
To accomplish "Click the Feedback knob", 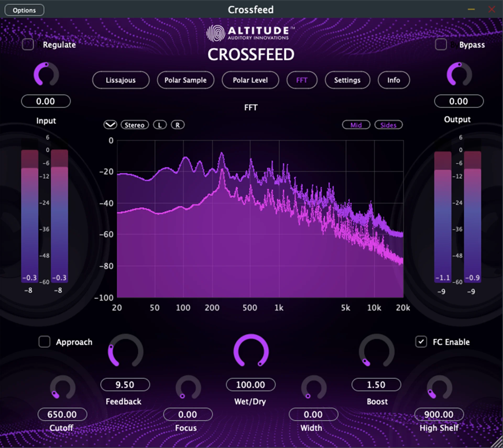I will pos(125,351).
